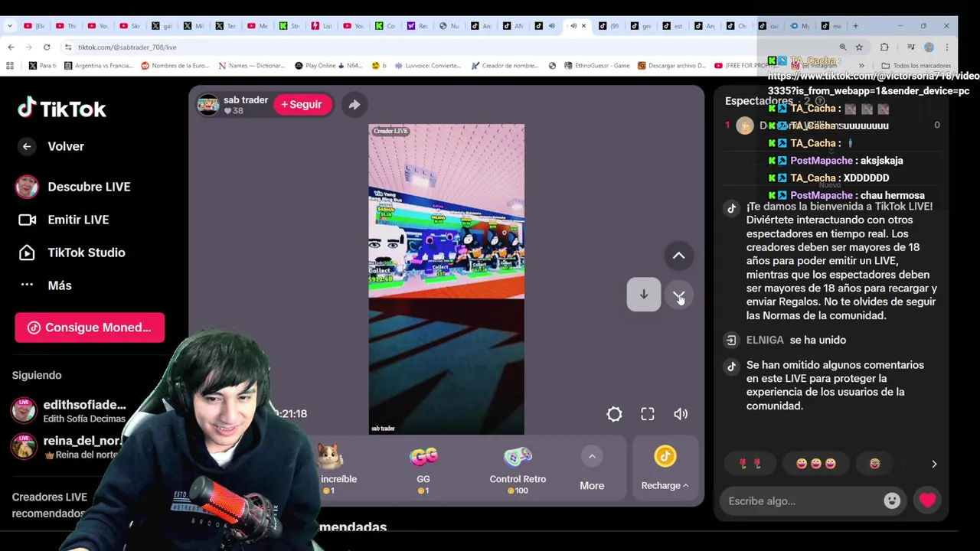Open the Luvvoice bookmark
The image size is (980, 551).
tap(428, 66)
